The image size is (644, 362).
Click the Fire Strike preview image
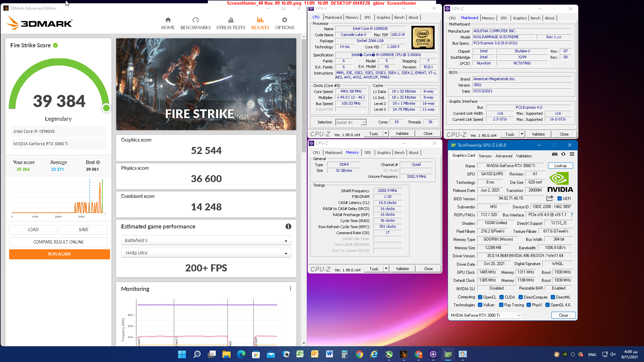[206, 84]
